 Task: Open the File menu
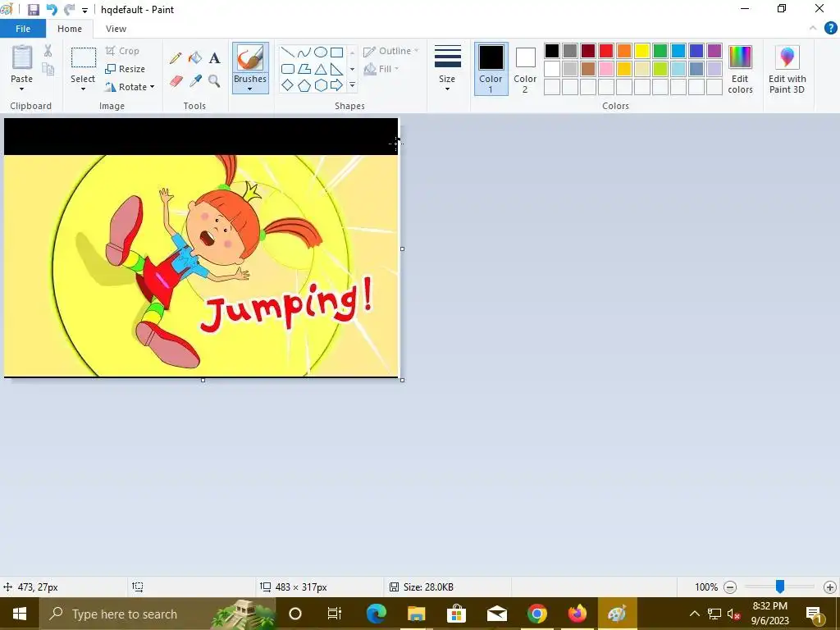tap(22, 29)
